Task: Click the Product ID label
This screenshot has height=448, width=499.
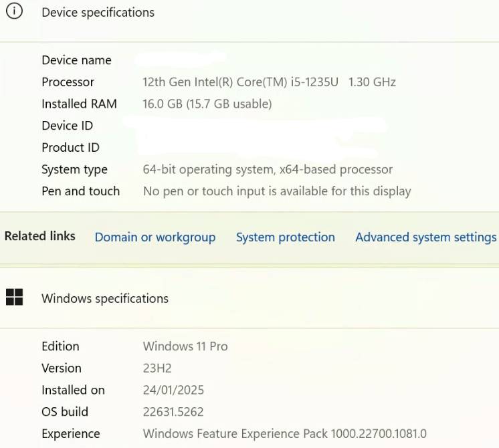Action: 70,148
